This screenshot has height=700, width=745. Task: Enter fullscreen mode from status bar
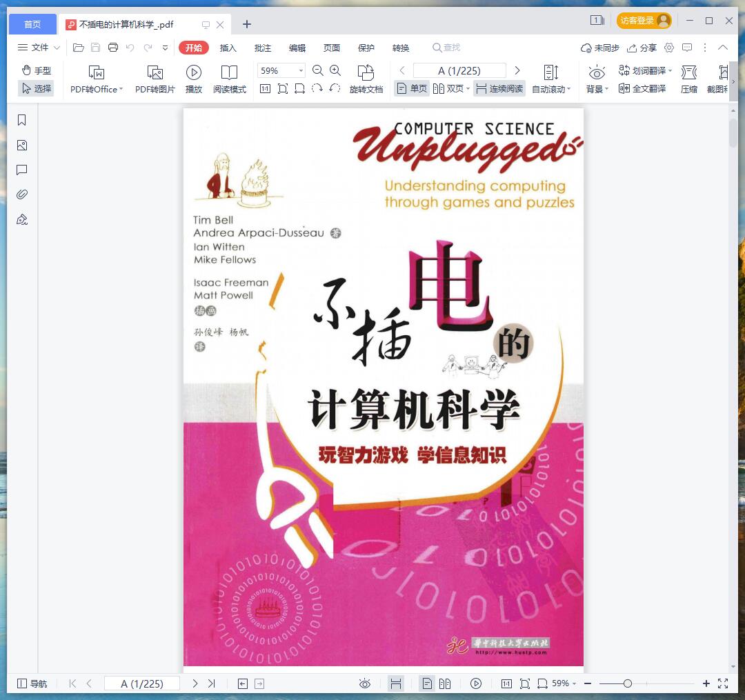[723, 683]
